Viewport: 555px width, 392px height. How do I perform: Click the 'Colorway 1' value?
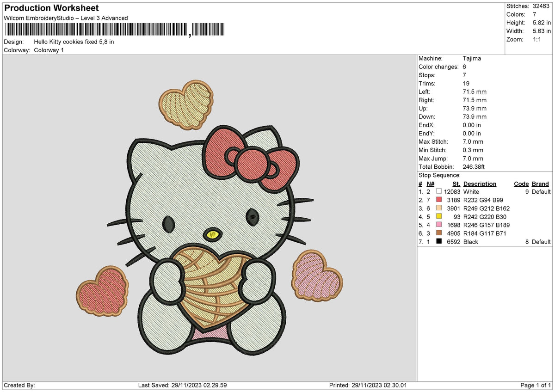(49, 50)
